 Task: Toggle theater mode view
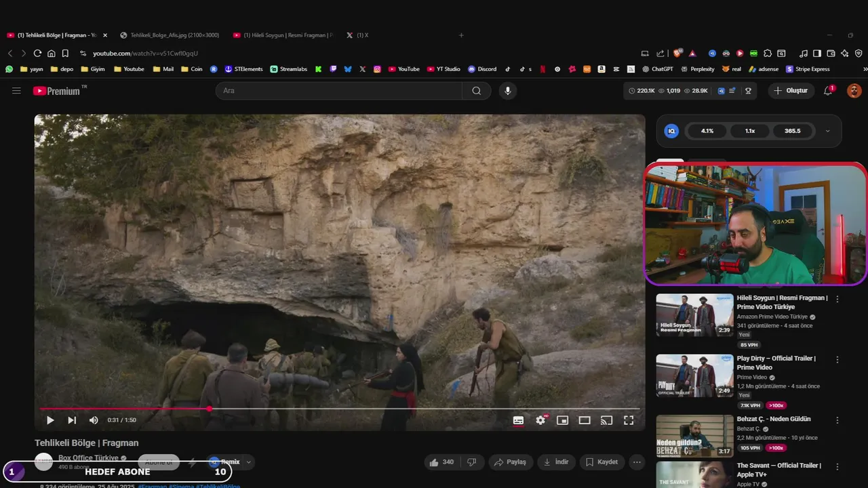[x=585, y=420]
